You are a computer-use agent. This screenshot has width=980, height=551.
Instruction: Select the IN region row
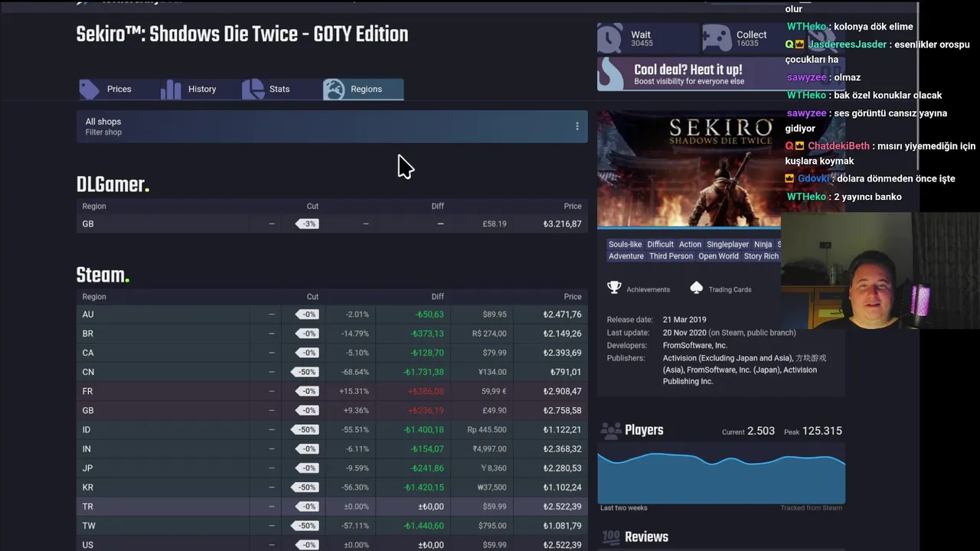click(x=332, y=448)
